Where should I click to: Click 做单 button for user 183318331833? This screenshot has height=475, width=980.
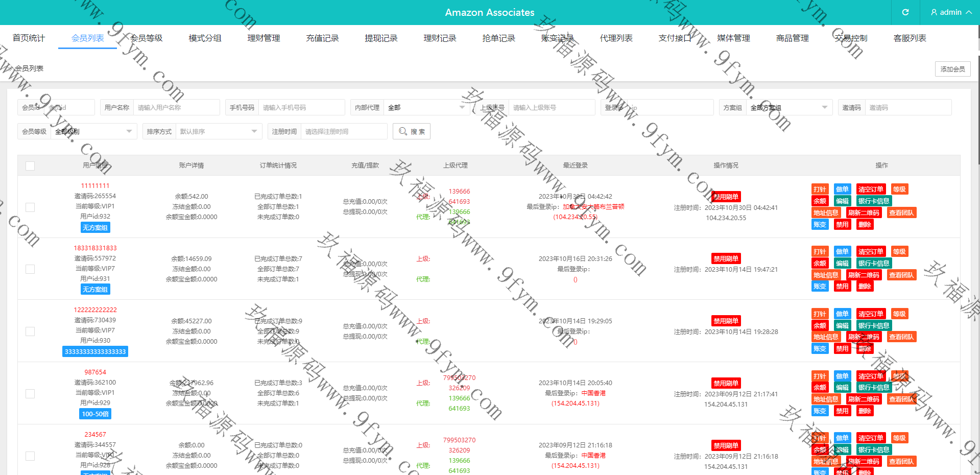(842, 252)
